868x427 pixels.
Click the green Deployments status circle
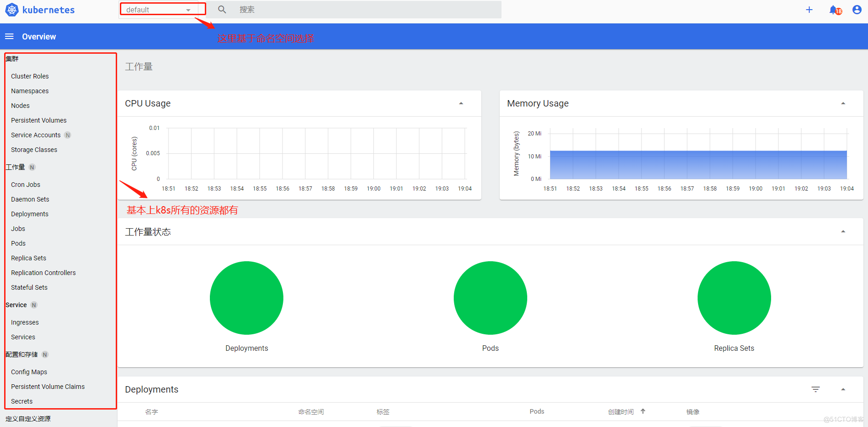(247, 298)
